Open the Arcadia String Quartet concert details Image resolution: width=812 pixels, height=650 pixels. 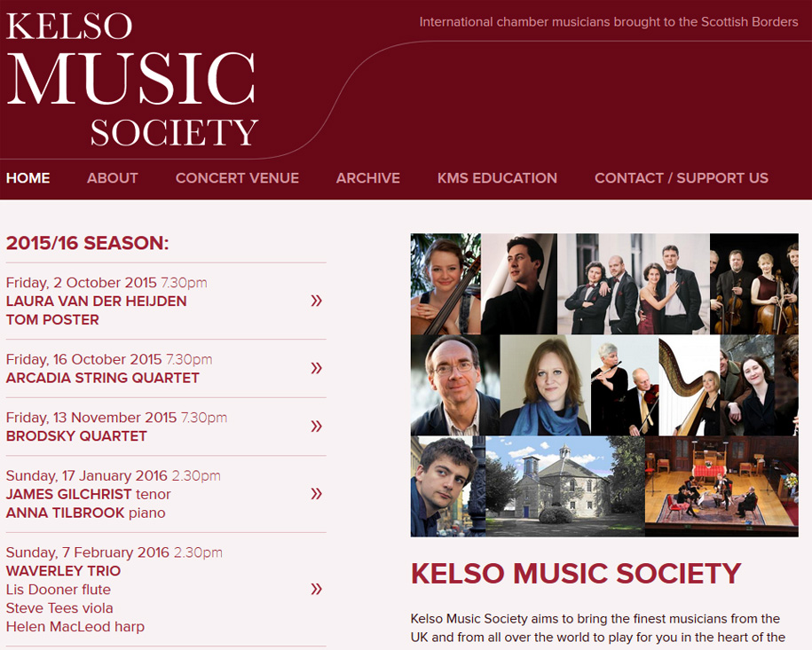[103, 378]
